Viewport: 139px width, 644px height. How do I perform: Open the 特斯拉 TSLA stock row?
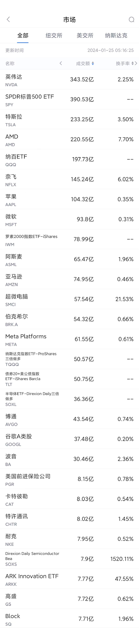click(69, 119)
